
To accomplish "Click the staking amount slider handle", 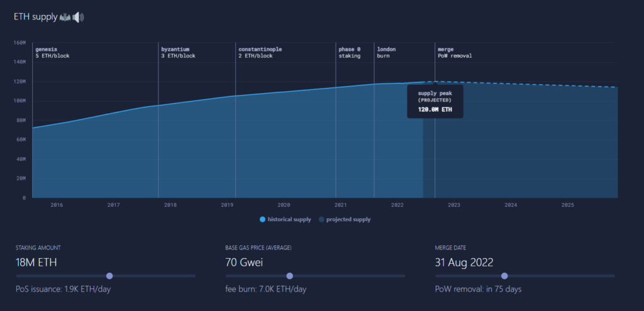I will [x=109, y=276].
